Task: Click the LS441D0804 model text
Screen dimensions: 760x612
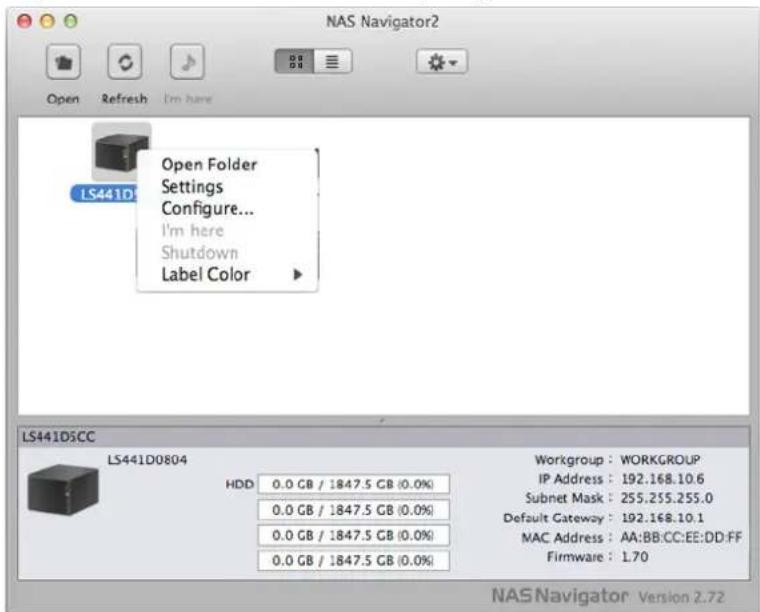Action: tap(147, 460)
